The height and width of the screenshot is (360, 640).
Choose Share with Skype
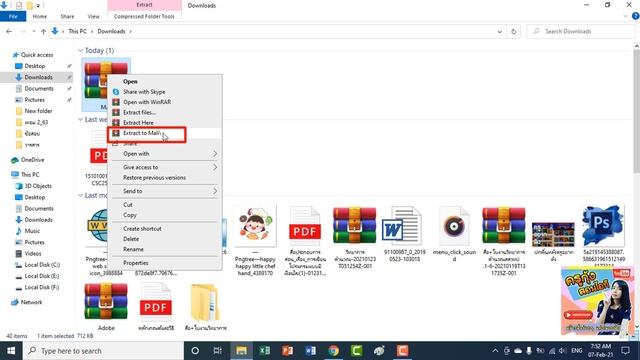click(x=144, y=92)
